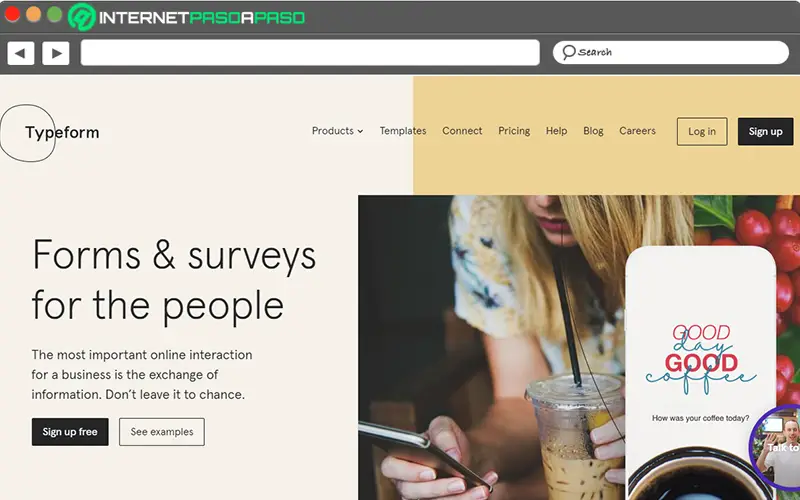The width and height of the screenshot is (800, 500).
Task: Open the Templates menu item
Action: click(x=403, y=131)
